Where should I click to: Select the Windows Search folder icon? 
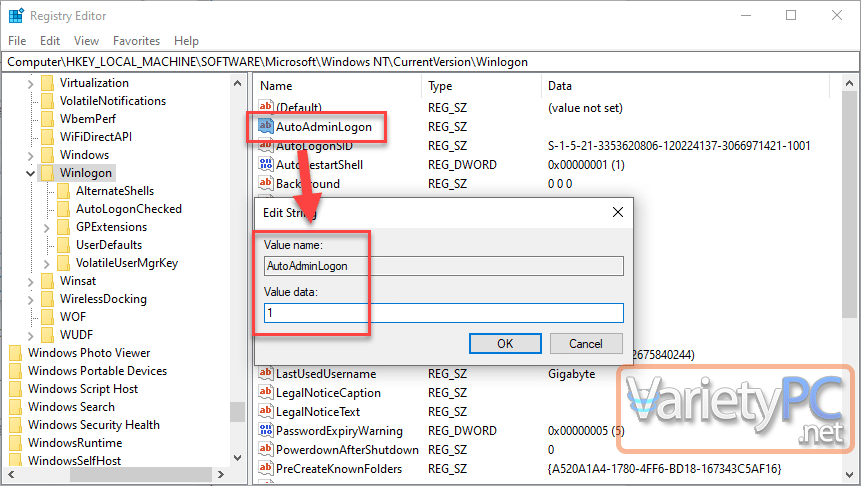(x=16, y=407)
